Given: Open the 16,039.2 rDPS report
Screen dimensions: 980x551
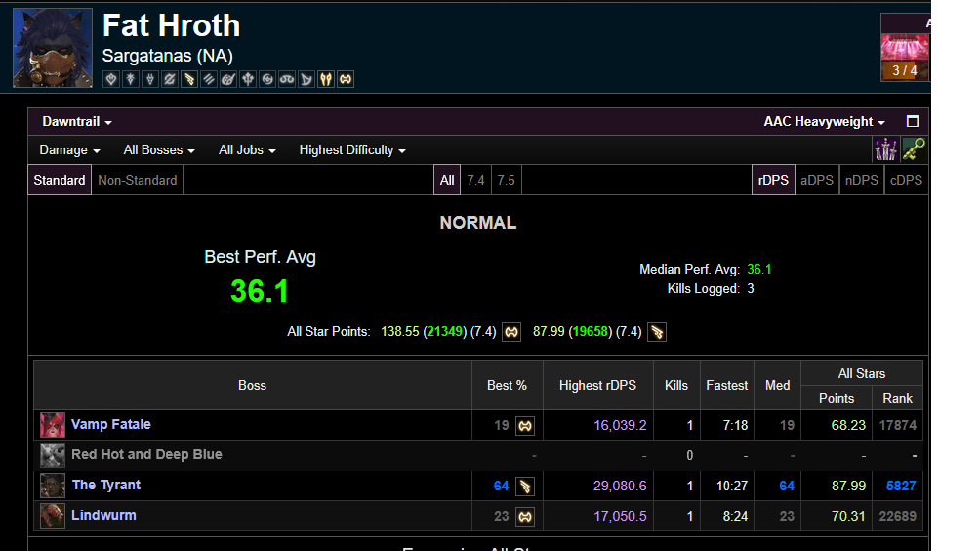Looking at the screenshot, I should (x=620, y=425).
